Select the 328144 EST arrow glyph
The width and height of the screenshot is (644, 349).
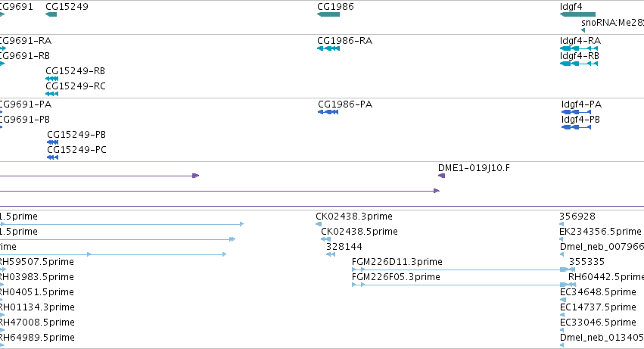coord(331,254)
